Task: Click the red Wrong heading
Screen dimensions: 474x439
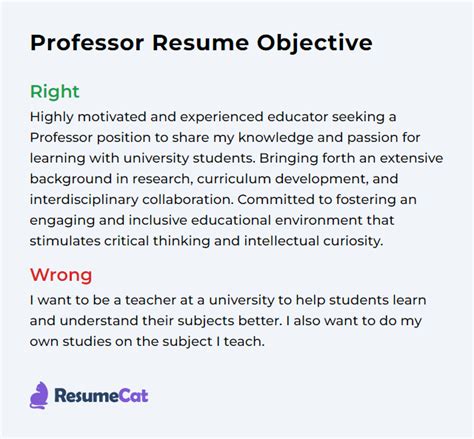Action: click(x=61, y=275)
